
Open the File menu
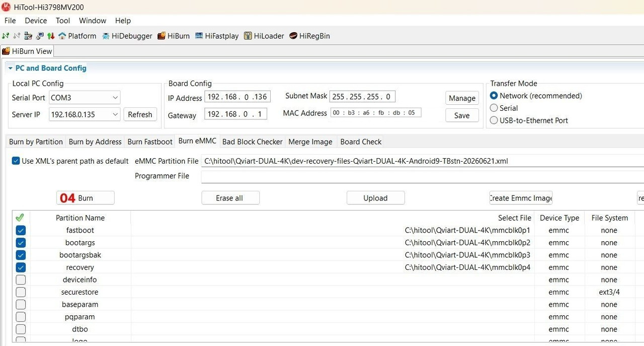10,21
